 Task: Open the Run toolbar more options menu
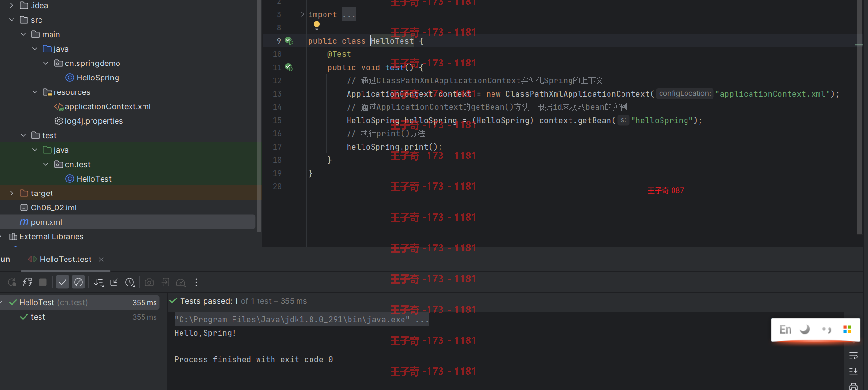[196, 283]
